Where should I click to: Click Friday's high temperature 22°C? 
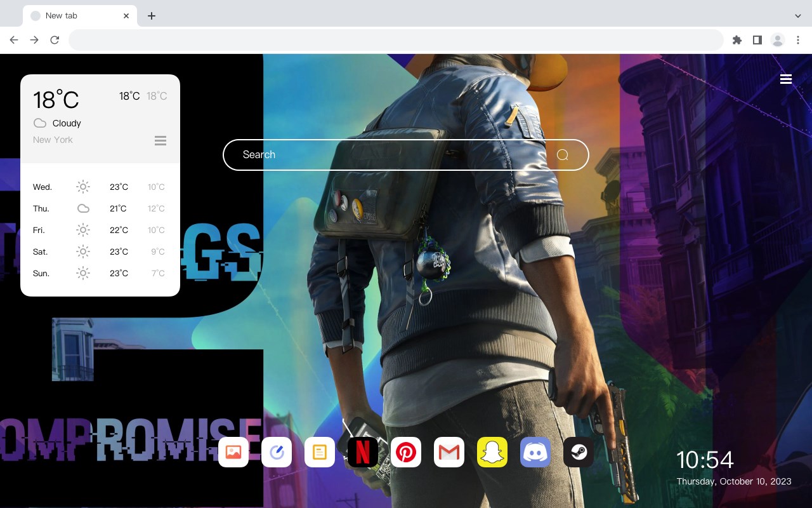[119, 230]
